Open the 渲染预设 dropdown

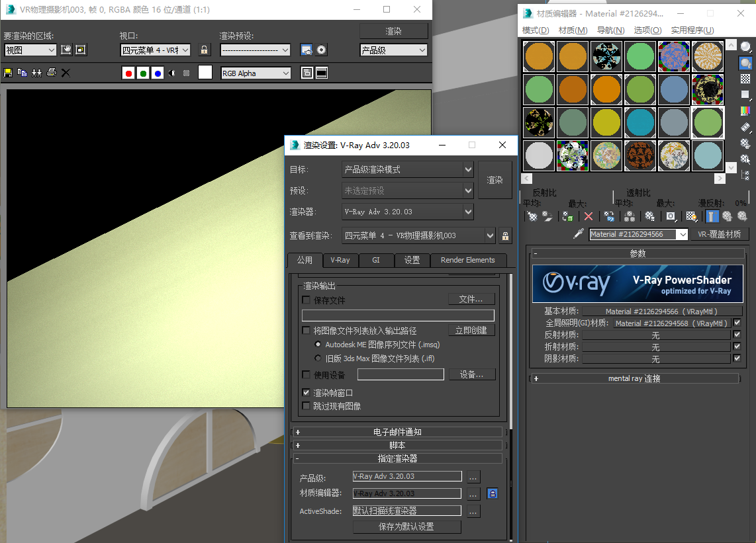[x=255, y=50]
